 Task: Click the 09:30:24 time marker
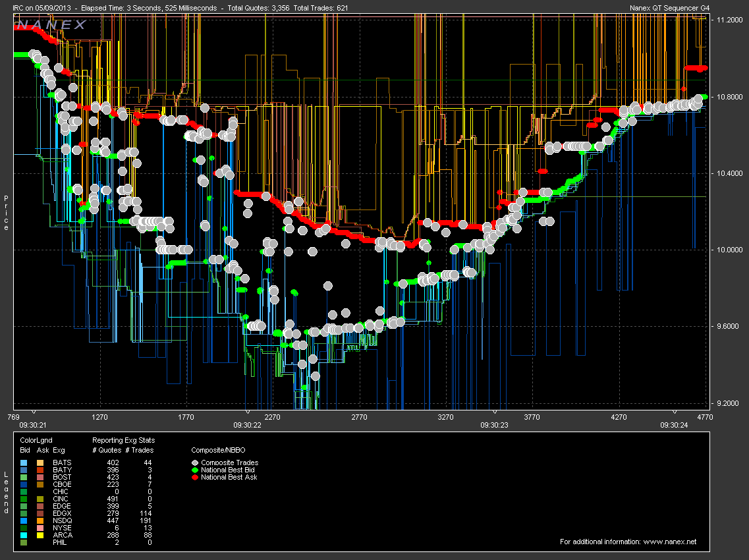(x=674, y=424)
